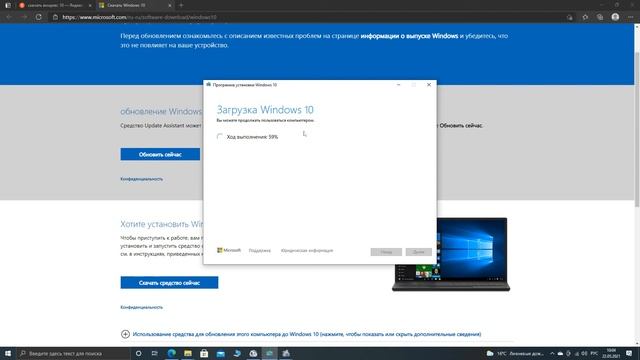The image size is (640, 360).
Task: Open Mail app from taskbar
Action: tap(220, 353)
